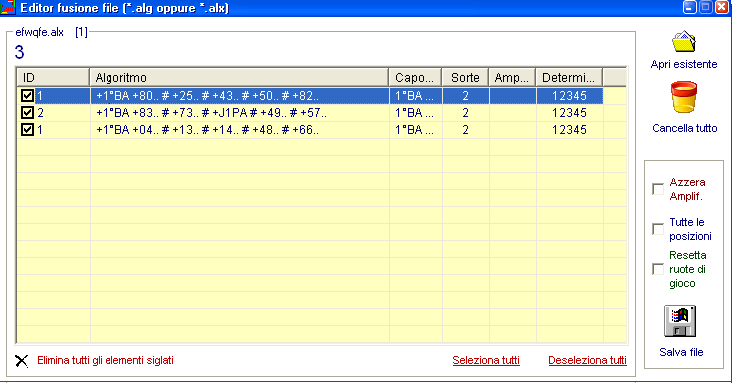Screen dimensions: 732x383
Task: Maximize the Editor fusione file window
Action: tap(706, 7)
